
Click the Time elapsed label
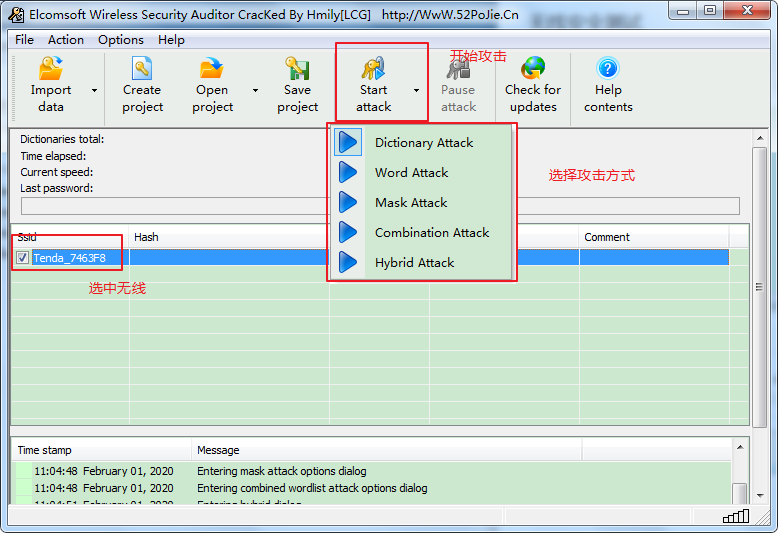click(x=53, y=156)
